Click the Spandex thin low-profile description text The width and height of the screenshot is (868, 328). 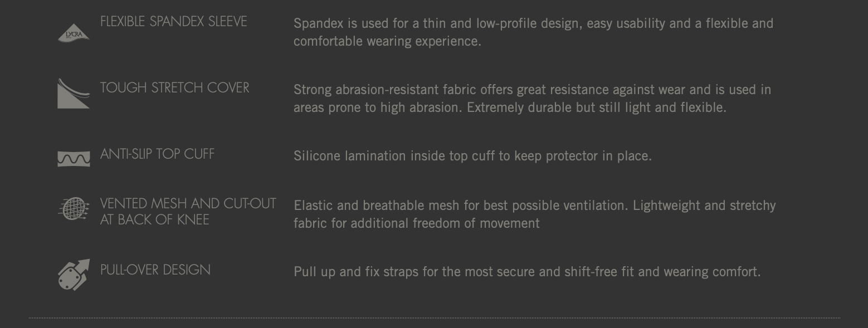click(533, 23)
